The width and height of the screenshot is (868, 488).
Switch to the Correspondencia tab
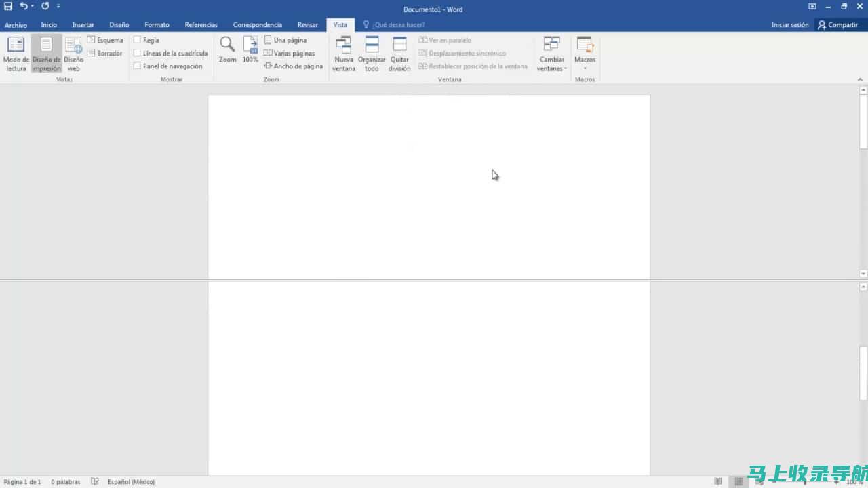pos(258,25)
